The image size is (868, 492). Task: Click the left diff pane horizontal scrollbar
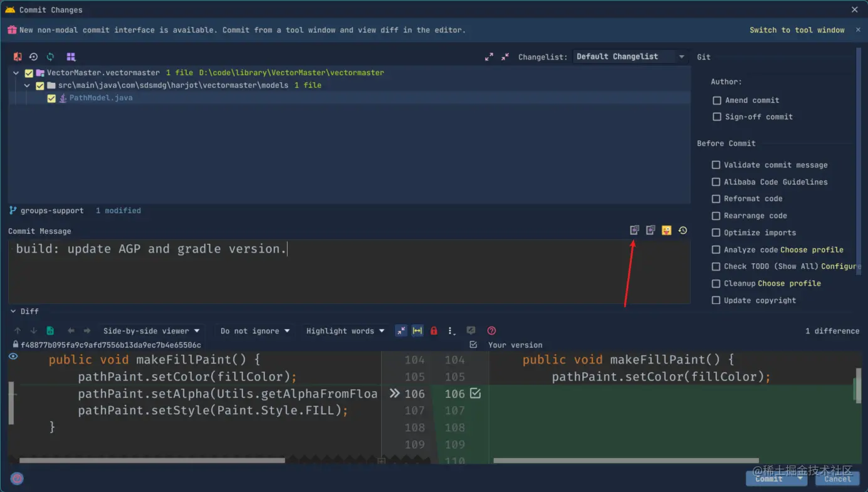pyautogui.click(x=152, y=461)
